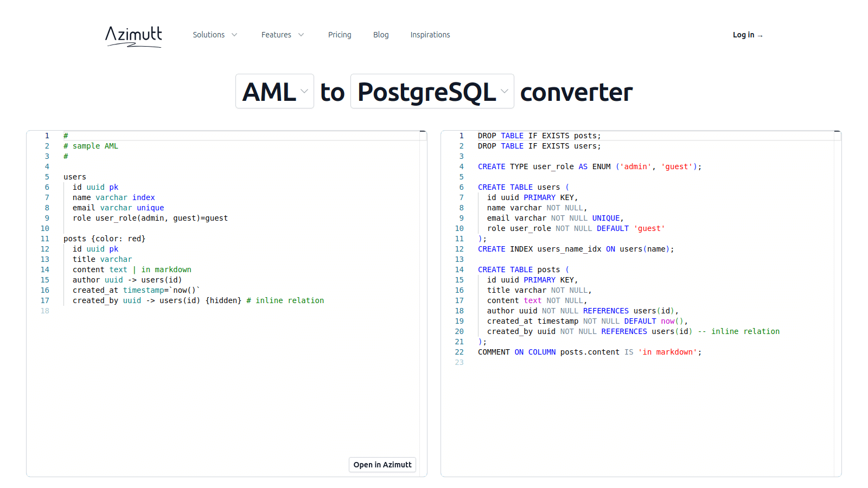Image resolution: width=868 pixels, height=488 pixels.
Task: Click the 'created_at timestamp=`now()`' line
Action: [137, 290]
